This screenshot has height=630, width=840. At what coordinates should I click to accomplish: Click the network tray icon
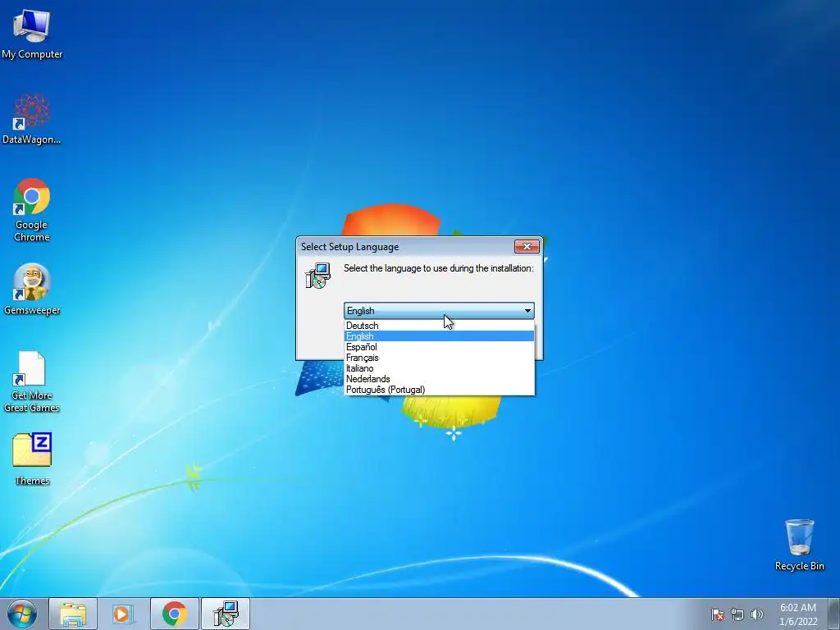(x=737, y=614)
